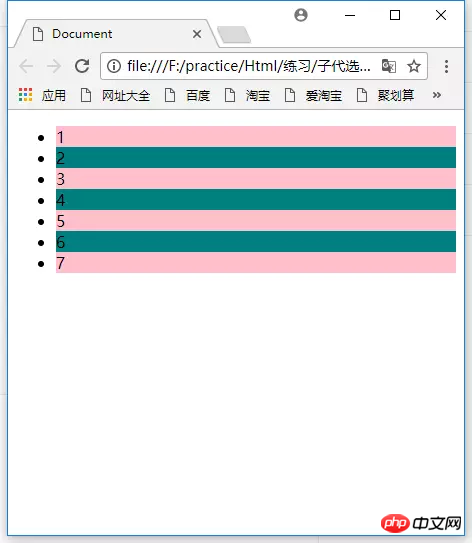The image size is (472, 543).
Task: Click the back navigation arrow
Action: (26, 66)
